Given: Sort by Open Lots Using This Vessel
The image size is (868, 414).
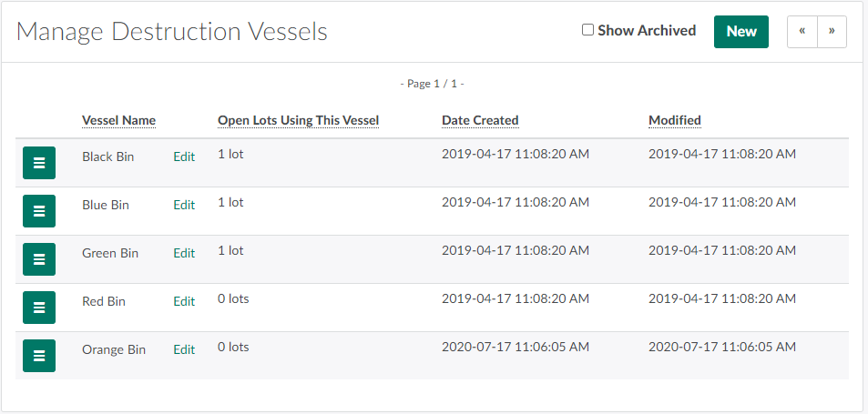Looking at the screenshot, I should pyautogui.click(x=298, y=120).
